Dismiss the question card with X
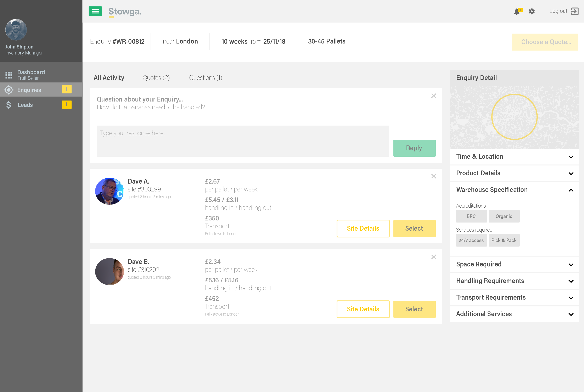Image resolution: width=584 pixels, height=392 pixels. tap(434, 96)
